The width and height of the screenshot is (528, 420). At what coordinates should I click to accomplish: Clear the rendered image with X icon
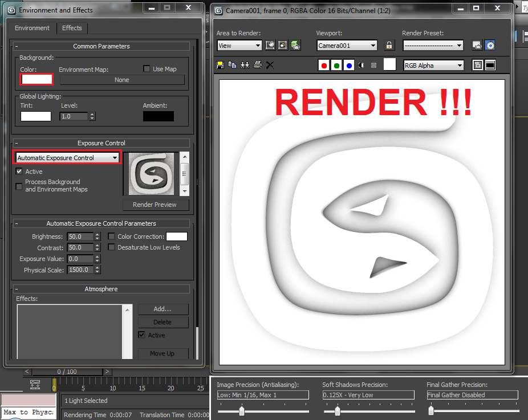click(270, 65)
